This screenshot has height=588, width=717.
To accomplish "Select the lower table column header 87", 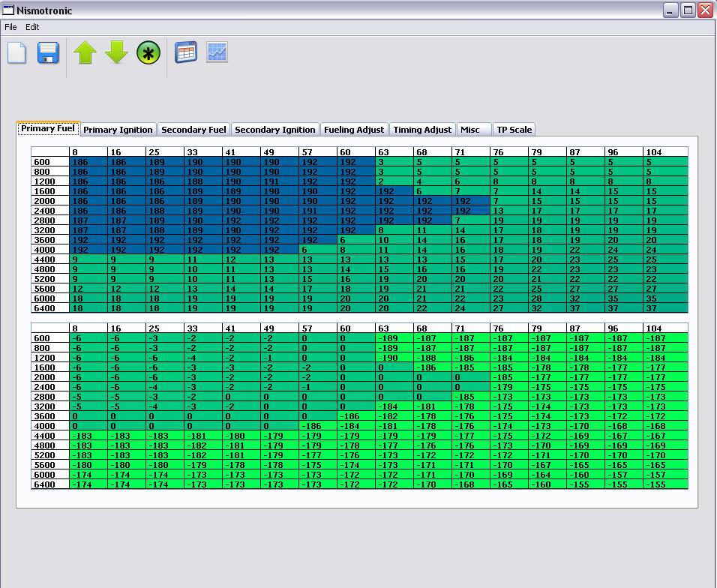I will click(x=586, y=328).
